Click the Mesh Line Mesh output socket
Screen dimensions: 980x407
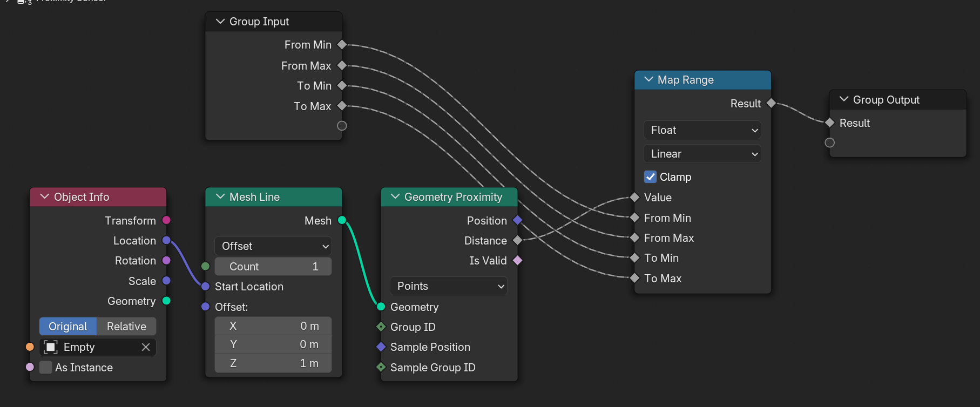(x=342, y=220)
